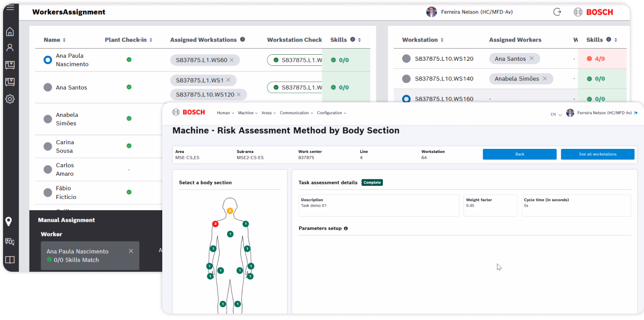Show info for Parameters setup
This screenshot has height=320, width=644.
(x=346, y=228)
